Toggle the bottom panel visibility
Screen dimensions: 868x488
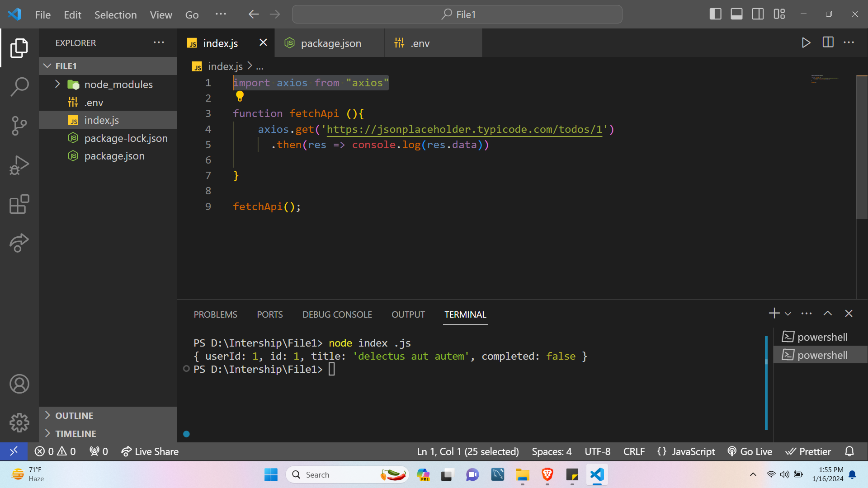click(x=736, y=14)
